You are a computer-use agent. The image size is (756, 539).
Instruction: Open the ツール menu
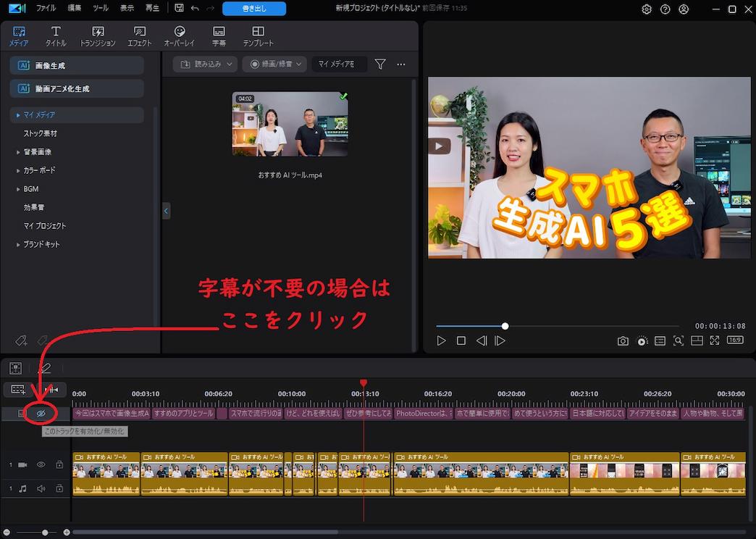pos(100,8)
